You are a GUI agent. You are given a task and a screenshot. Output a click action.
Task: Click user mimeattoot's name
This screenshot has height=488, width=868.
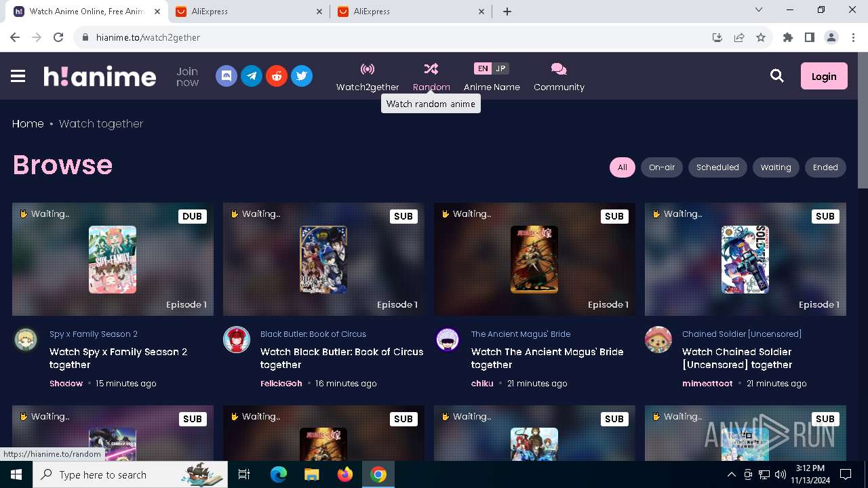(x=707, y=384)
